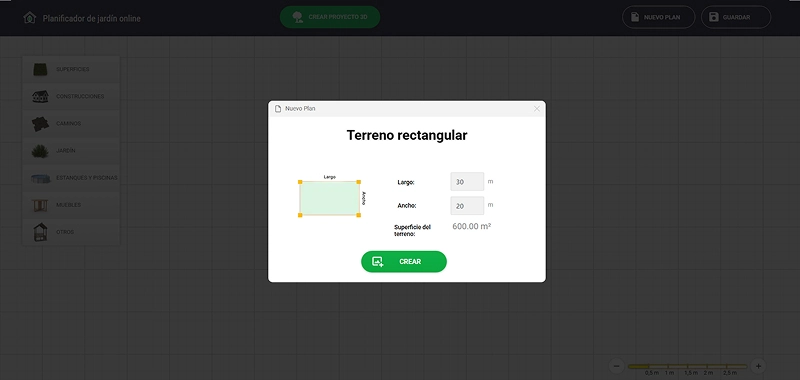Click the floppy disk icon in Guardar

(x=713, y=17)
